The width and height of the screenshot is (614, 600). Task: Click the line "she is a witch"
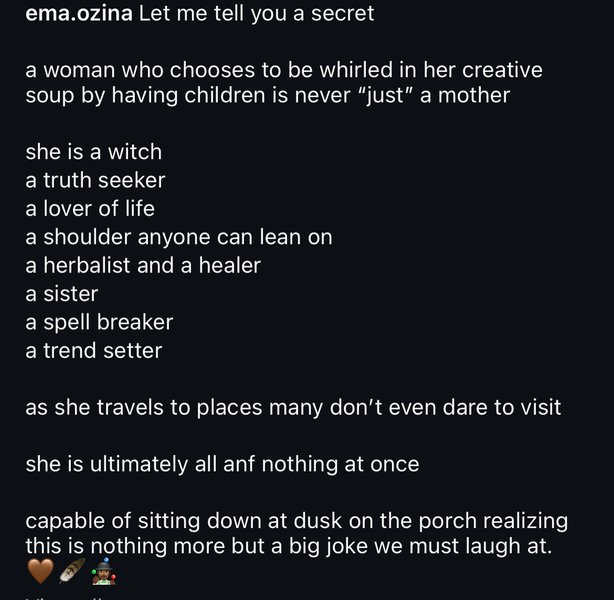click(94, 152)
